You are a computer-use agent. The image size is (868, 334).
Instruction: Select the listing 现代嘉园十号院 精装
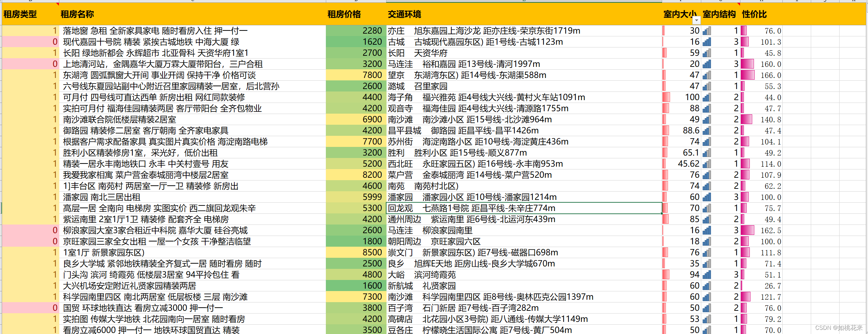tap(192, 42)
